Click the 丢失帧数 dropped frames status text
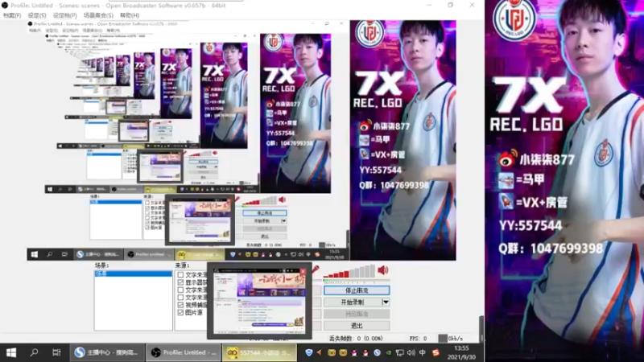644x362 pixels. tap(356, 338)
